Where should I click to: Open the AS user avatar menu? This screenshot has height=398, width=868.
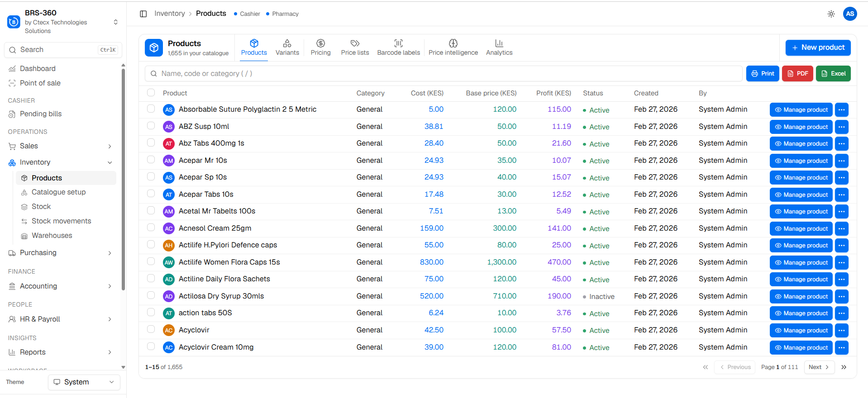click(850, 14)
